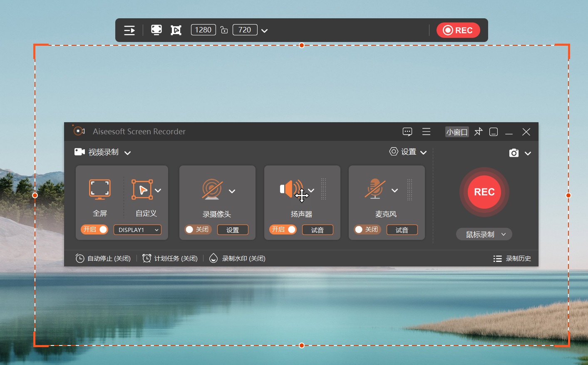The width and height of the screenshot is (588, 365).
Task: Click the fullscreen display icon in the floating toolbar
Action: click(156, 30)
